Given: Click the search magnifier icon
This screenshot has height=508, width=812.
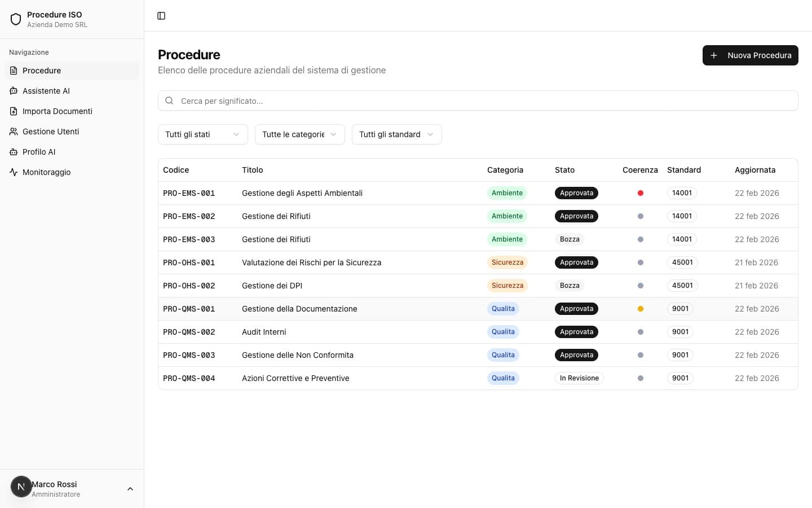Looking at the screenshot, I should (x=169, y=100).
